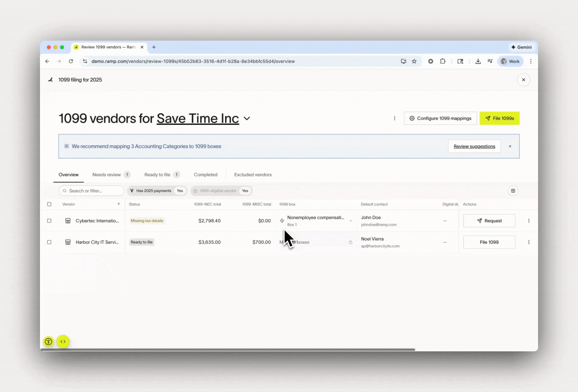The image size is (578, 392).
Task: Open the Work profile button
Action: 510,61
